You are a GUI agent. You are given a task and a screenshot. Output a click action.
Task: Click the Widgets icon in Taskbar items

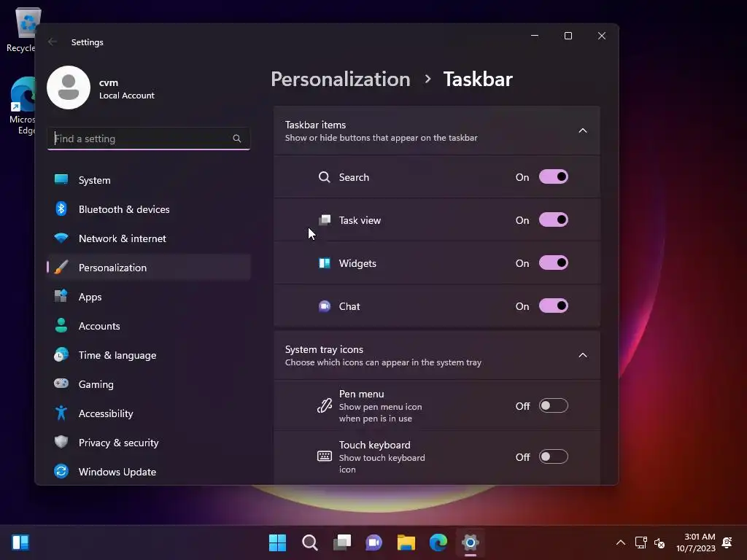click(x=325, y=263)
